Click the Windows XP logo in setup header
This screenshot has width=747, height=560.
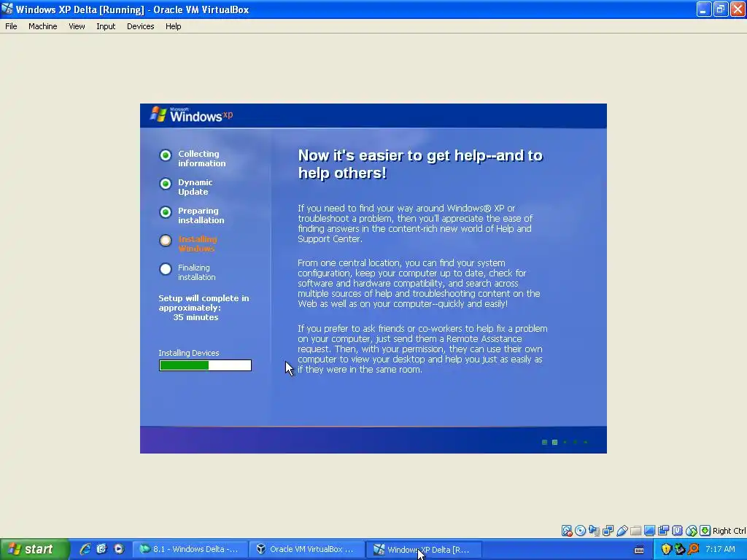[x=192, y=114]
